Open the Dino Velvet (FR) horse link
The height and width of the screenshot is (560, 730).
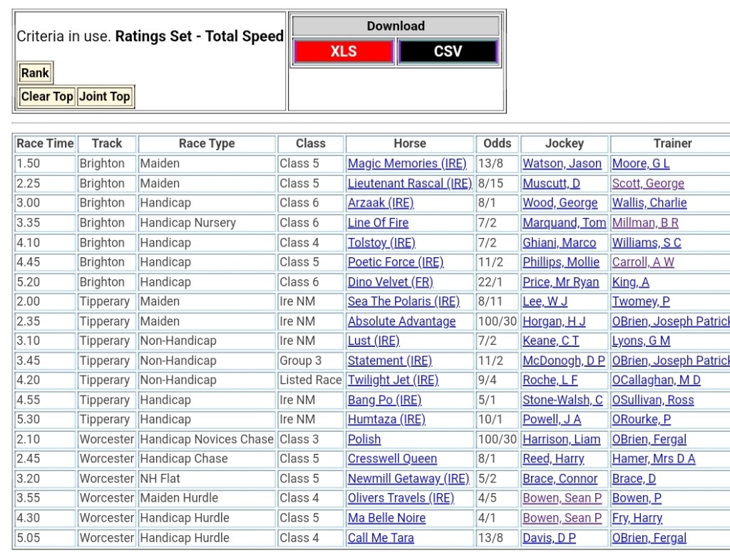point(390,282)
